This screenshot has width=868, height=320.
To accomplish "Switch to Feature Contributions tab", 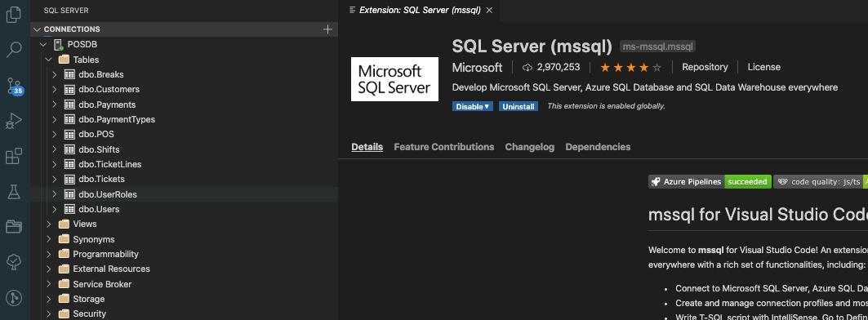I will click(x=444, y=147).
